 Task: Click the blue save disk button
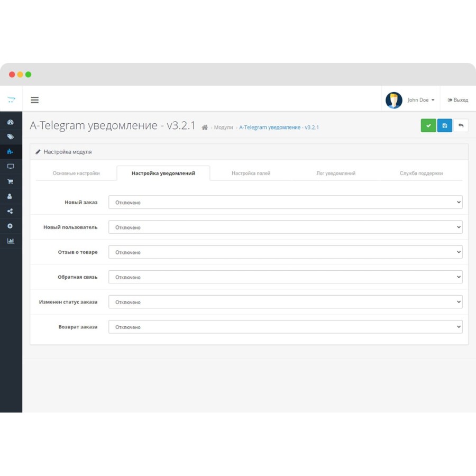coord(445,125)
